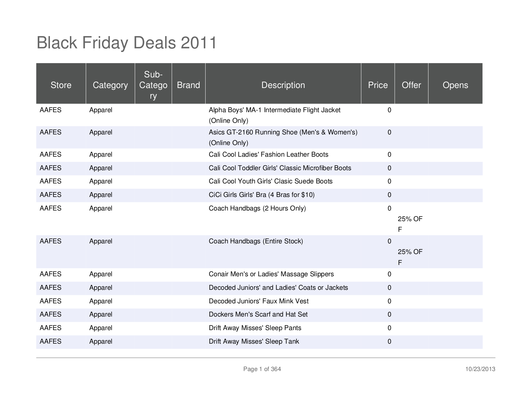Click the Asics GT-2160 Running Shoe row

283,132
